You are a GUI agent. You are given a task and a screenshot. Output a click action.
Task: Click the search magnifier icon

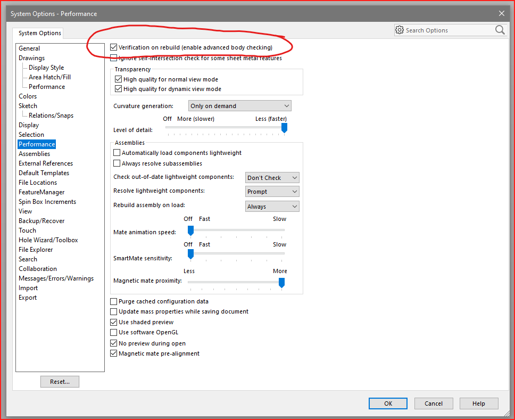pos(500,30)
